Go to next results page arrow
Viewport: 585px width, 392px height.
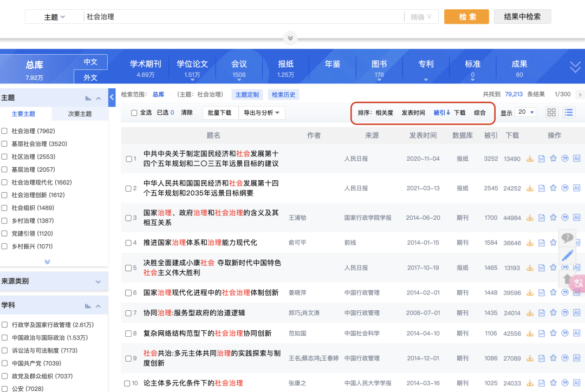pos(580,94)
